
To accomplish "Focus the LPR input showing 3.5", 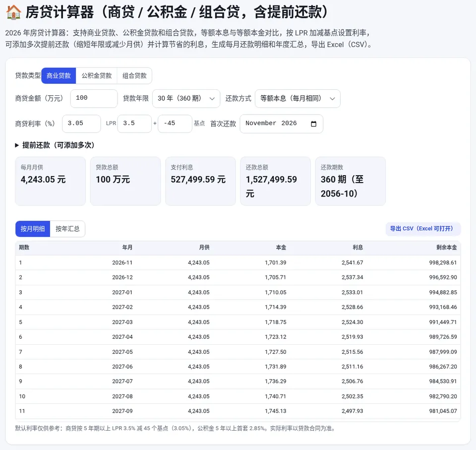I will click(134, 124).
